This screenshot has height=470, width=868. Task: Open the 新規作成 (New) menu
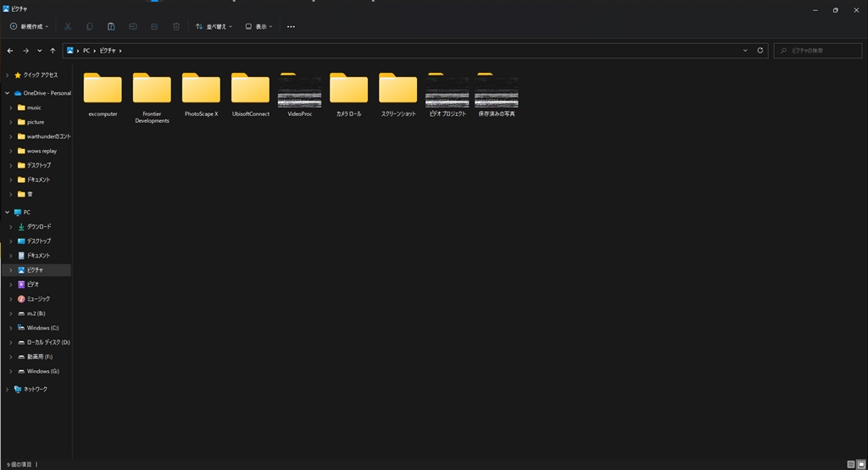point(30,26)
